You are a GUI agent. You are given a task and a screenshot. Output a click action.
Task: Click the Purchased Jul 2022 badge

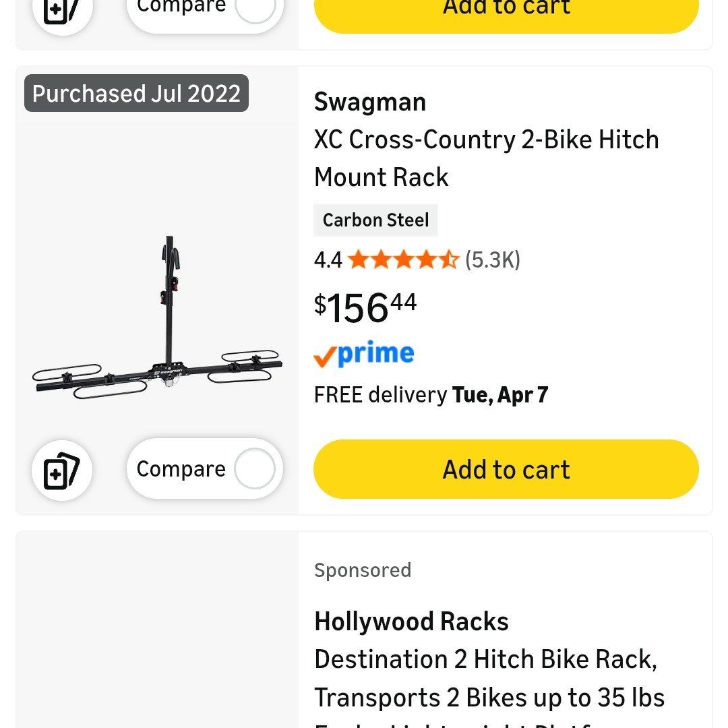[135, 94]
